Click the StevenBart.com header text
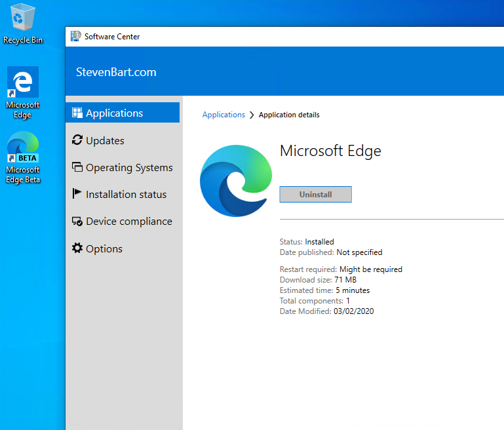This screenshot has height=430, width=504. [116, 72]
